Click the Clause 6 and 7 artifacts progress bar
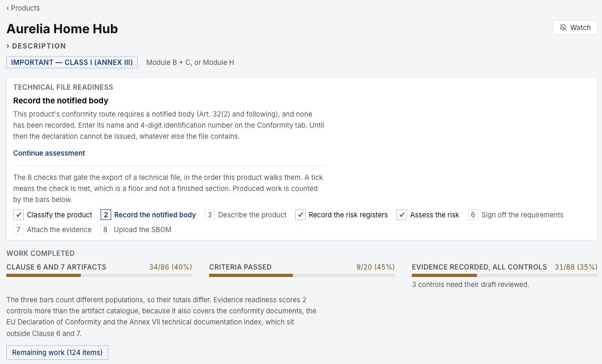602x364 pixels. click(x=99, y=275)
